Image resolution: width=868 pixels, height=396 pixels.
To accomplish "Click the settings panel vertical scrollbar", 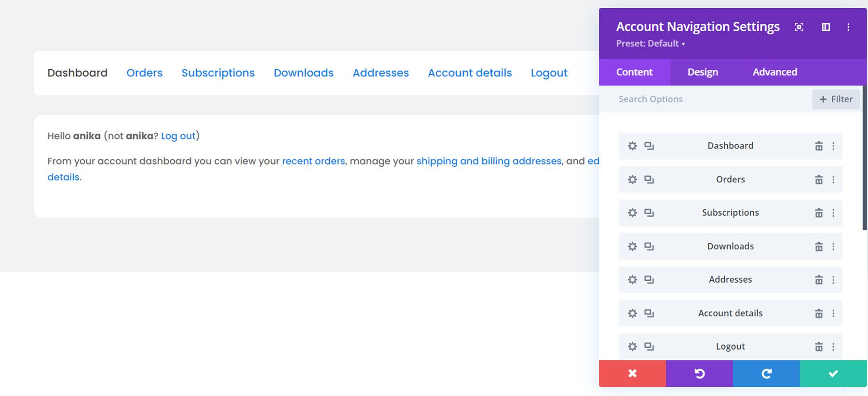I will click(x=864, y=159).
